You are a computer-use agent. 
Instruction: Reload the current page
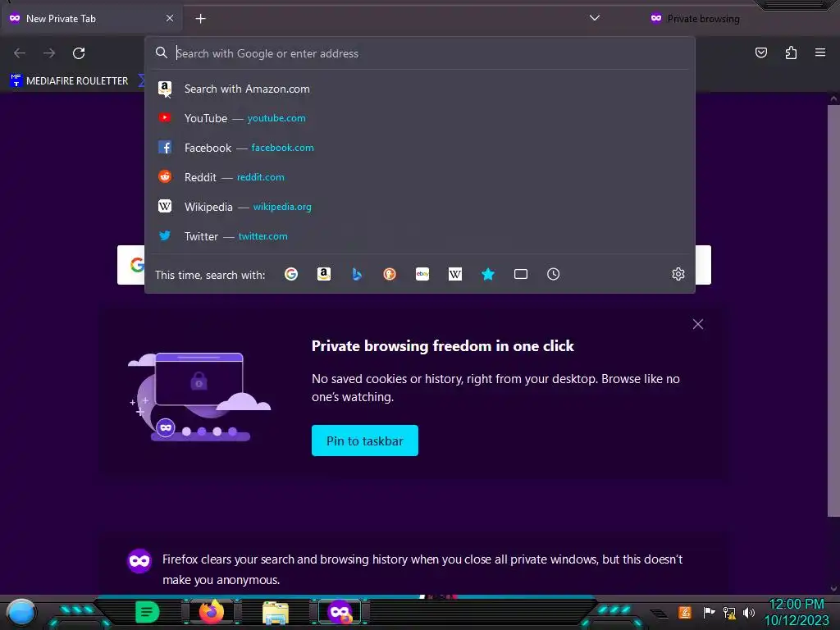[79, 53]
